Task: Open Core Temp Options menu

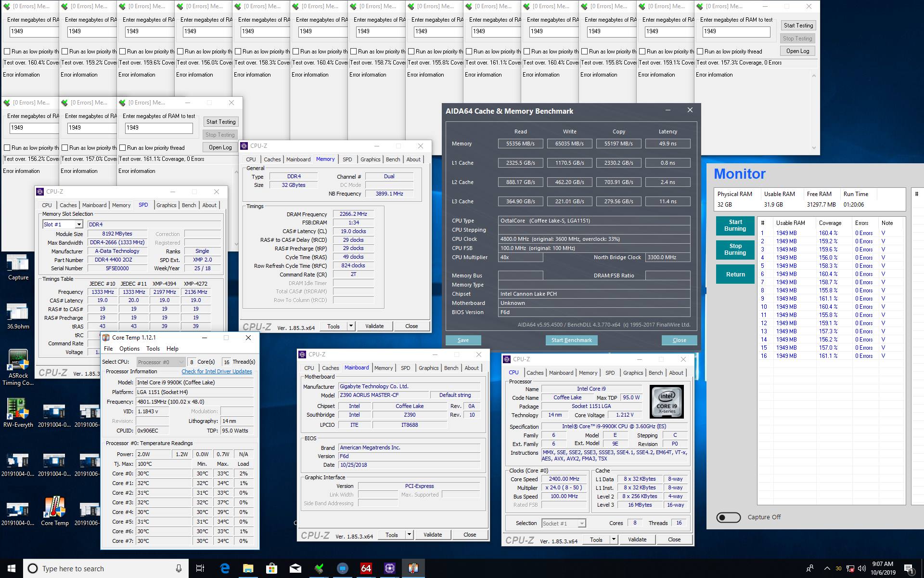Action: (129, 349)
